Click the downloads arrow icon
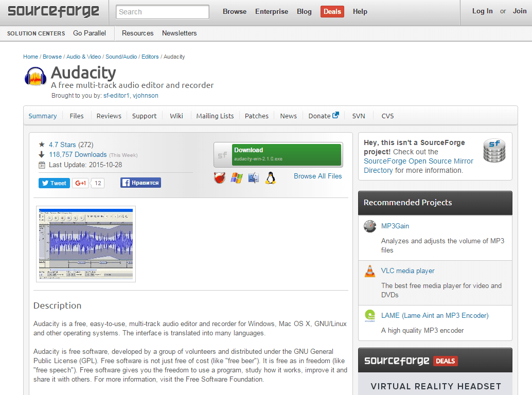Viewport: 532px width, 395px height. (x=42, y=155)
